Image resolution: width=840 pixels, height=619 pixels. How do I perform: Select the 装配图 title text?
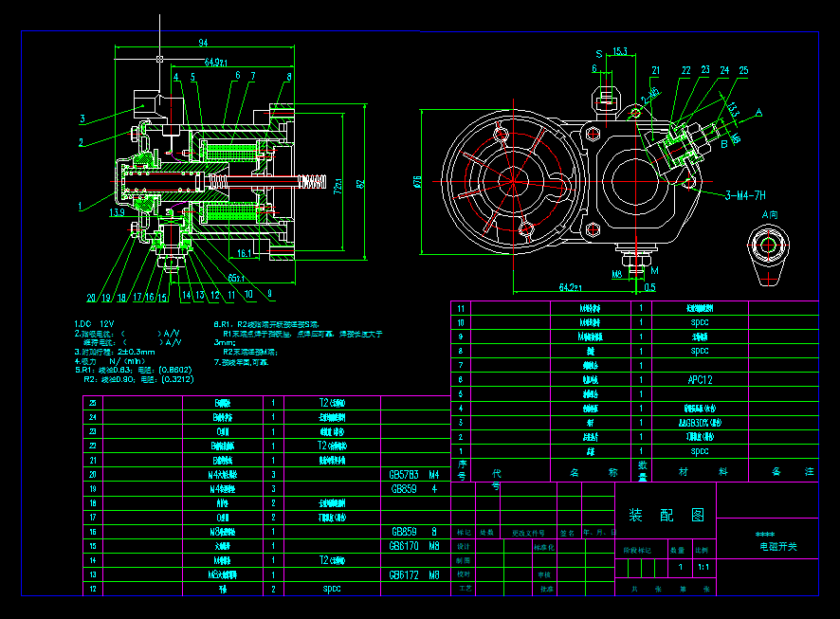coord(667,512)
